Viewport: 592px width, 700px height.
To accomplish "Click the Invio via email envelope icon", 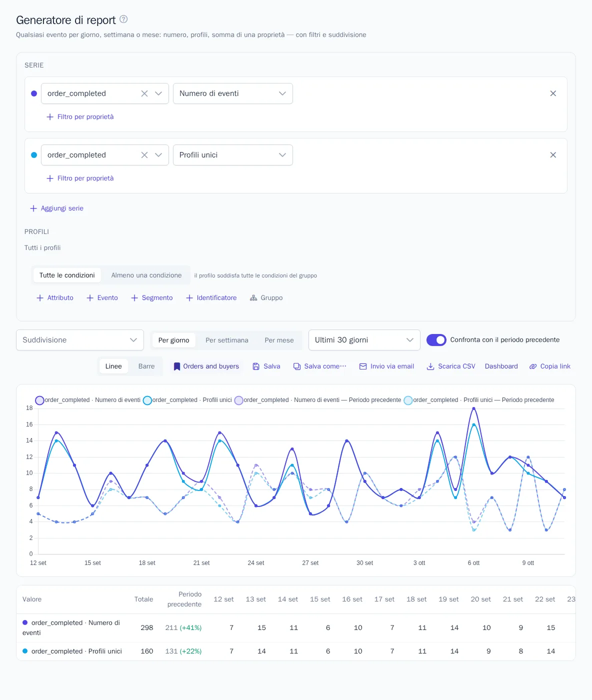I will pyautogui.click(x=363, y=366).
